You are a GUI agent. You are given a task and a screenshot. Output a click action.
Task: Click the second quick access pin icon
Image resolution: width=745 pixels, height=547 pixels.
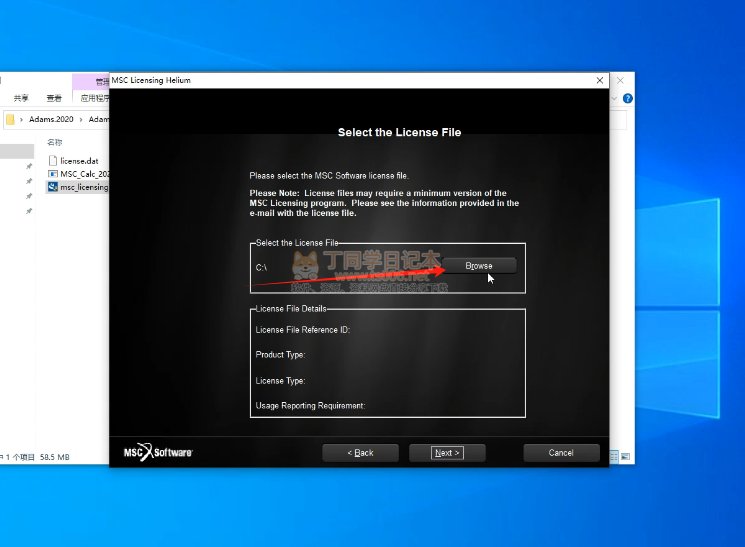coord(29,182)
